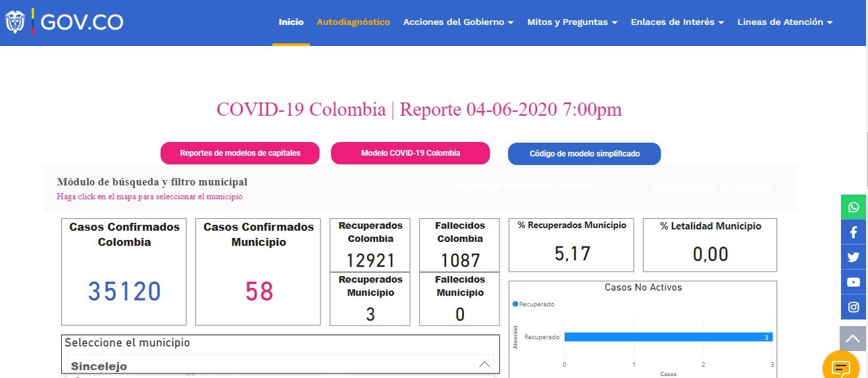Expand Mitos y Preguntas menu
Image resolution: width=868 pixels, height=378 pixels.
572,22
